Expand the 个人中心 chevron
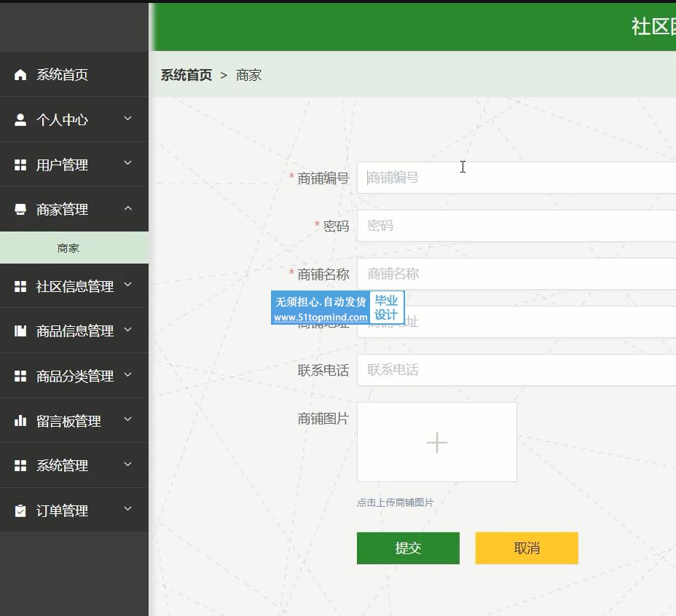676x616 pixels. (128, 118)
